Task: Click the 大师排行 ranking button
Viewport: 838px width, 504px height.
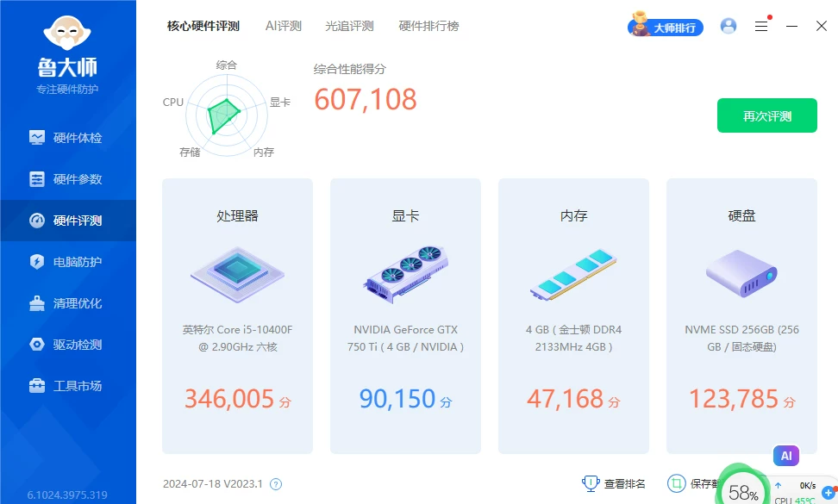Action: [666, 28]
